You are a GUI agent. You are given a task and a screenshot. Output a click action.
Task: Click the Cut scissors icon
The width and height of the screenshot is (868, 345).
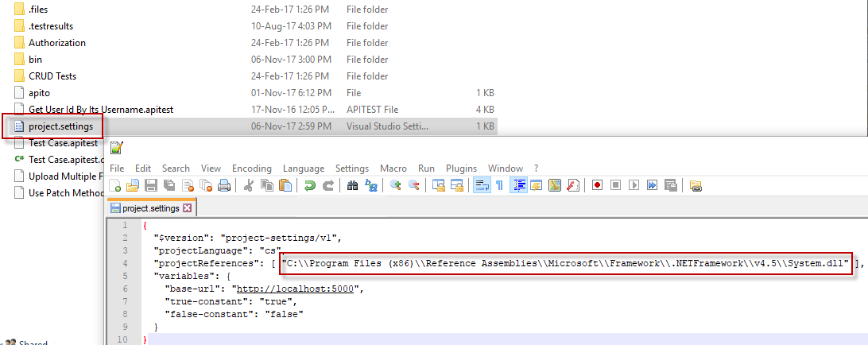coord(249,185)
